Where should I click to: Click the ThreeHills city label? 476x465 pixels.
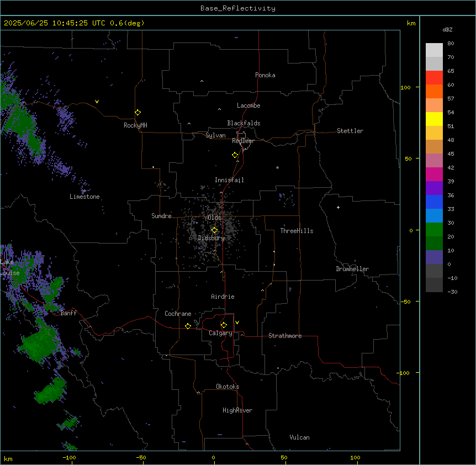(297, 231)
